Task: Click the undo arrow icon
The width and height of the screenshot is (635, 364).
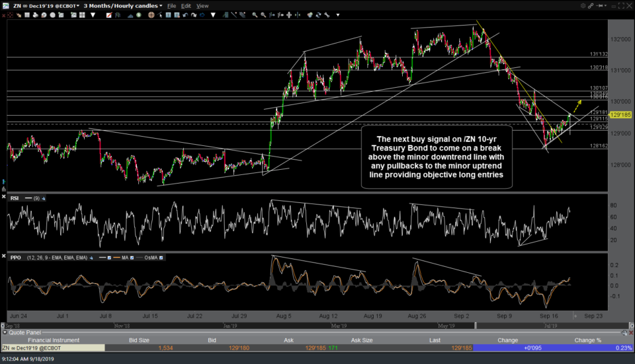Action: 185,15
